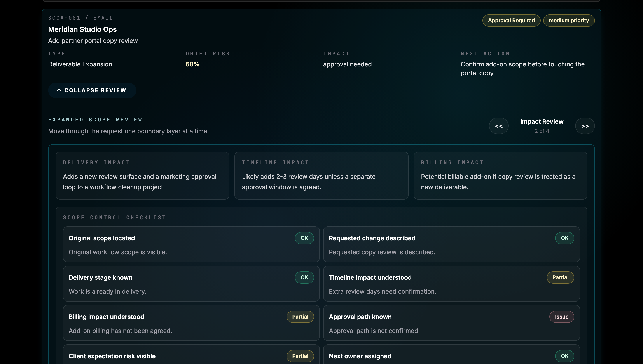Select the Requested change described checklist item
This screenshot has width=643, height=364.
click(451, 244)
